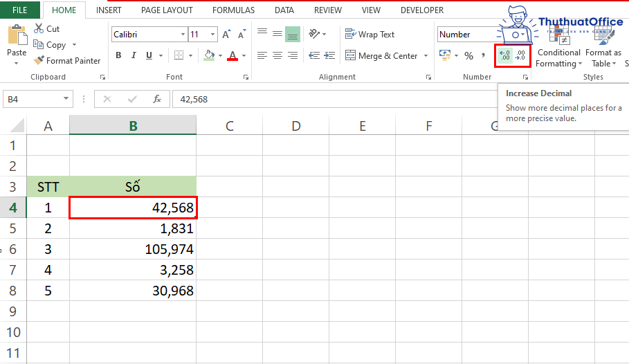
Task: Toggle italic formatting
Action: tap(134, 55)
